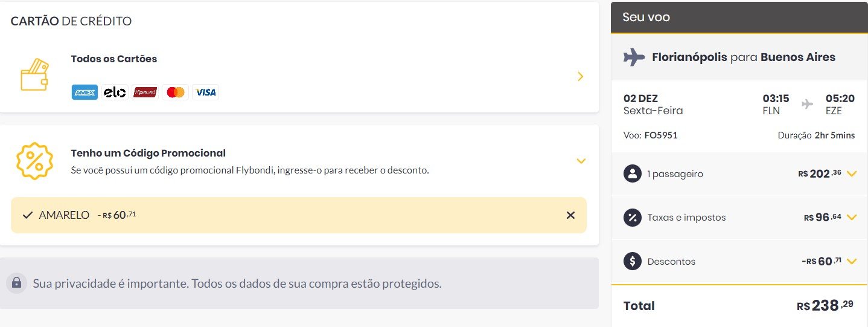Click the yellow wallet credit card icon
Screen dimensions: 868x327
34,75
